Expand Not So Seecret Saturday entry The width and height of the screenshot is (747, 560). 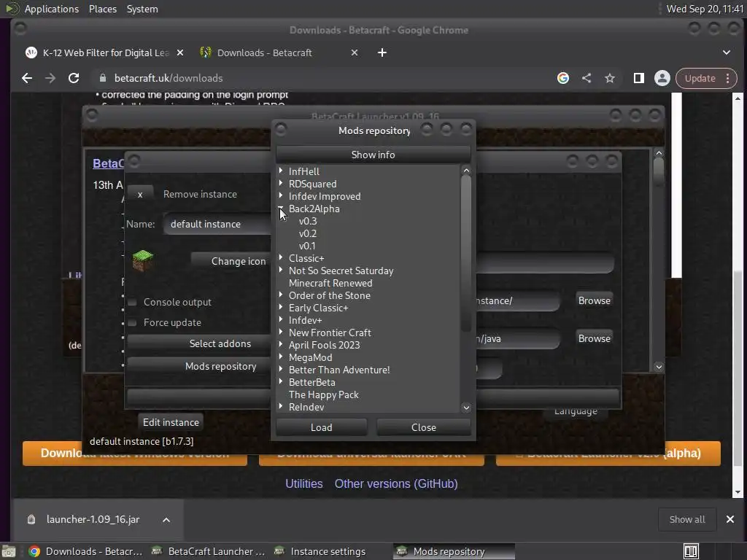[x=281, y=270]
